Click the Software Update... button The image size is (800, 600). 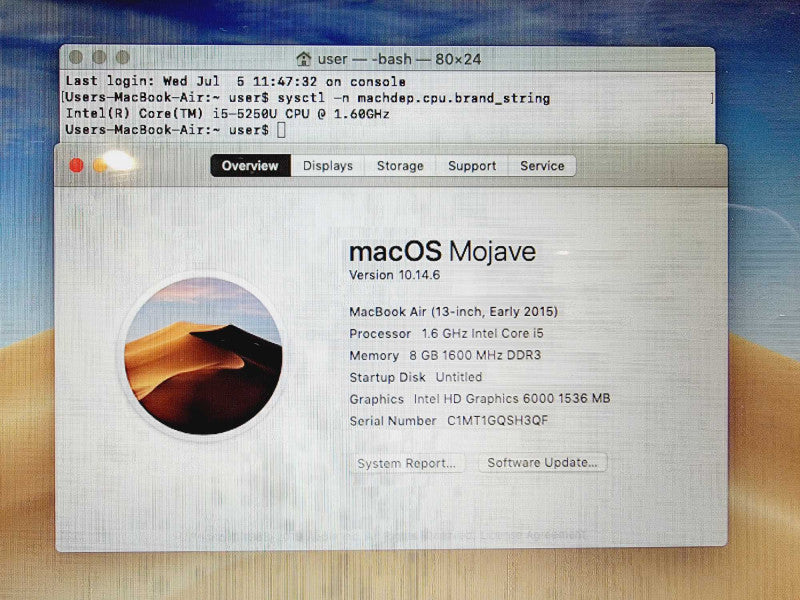pyautogui.click(x=542, y=463)
